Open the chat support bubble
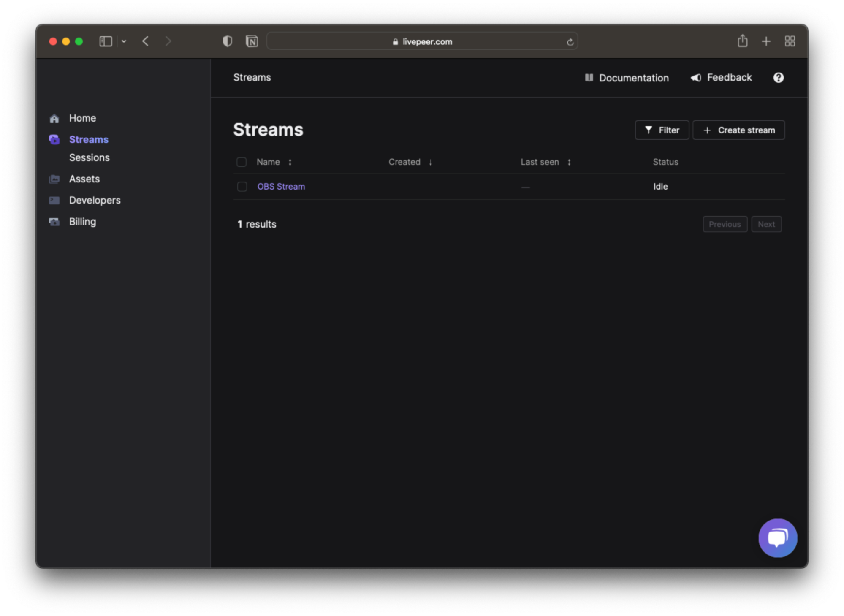The image size is (844, 616). pos(777,537)
